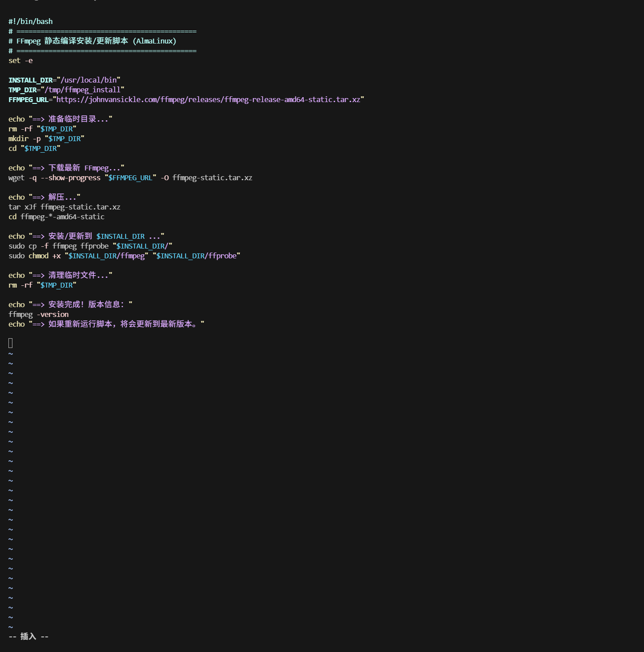Click the comment title containing 'AlmaLinux'

point(92,41)
